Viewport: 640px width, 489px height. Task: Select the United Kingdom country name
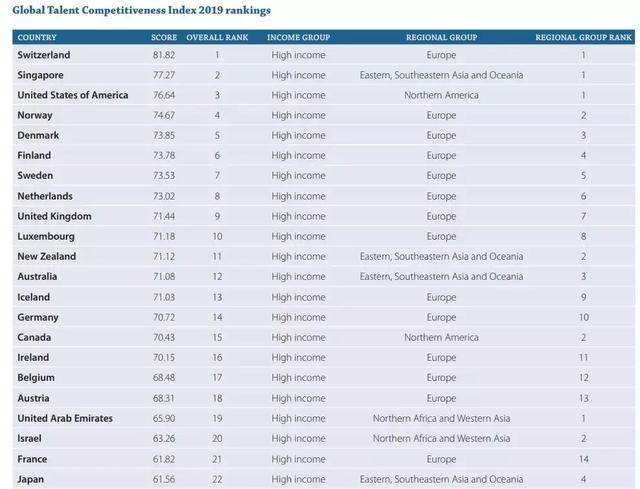[55, 216]
